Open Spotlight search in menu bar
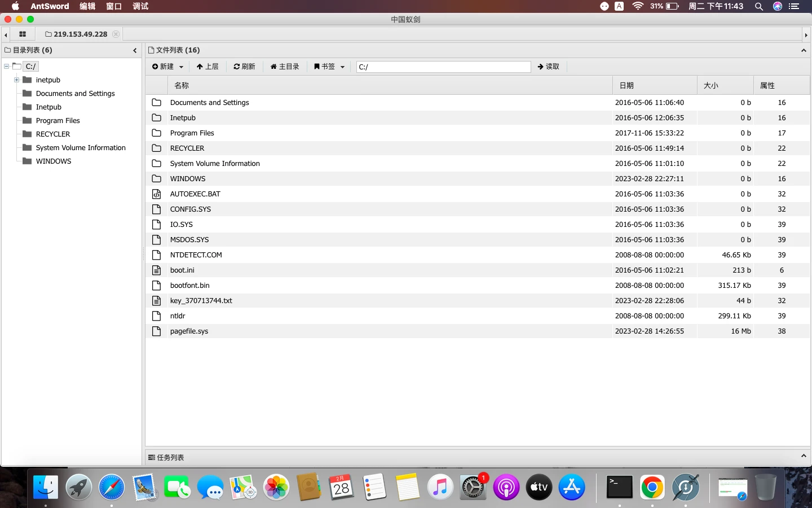This screenshot has width=812, height=508. click(759, 6)
